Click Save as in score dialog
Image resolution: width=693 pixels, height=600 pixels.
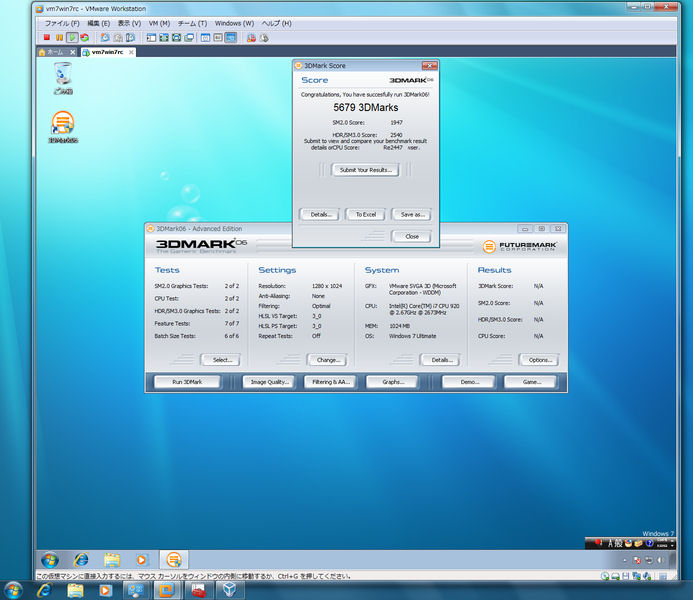[412, 214]
